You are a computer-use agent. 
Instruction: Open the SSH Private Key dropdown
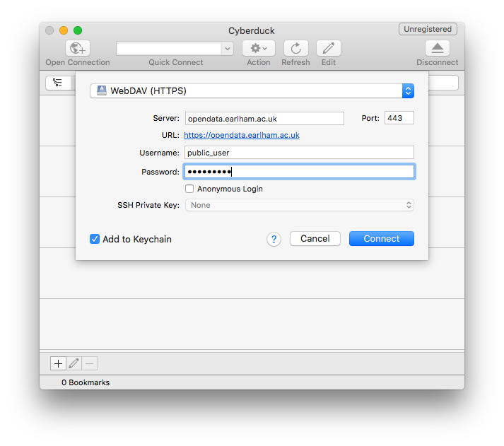(299, 205)
